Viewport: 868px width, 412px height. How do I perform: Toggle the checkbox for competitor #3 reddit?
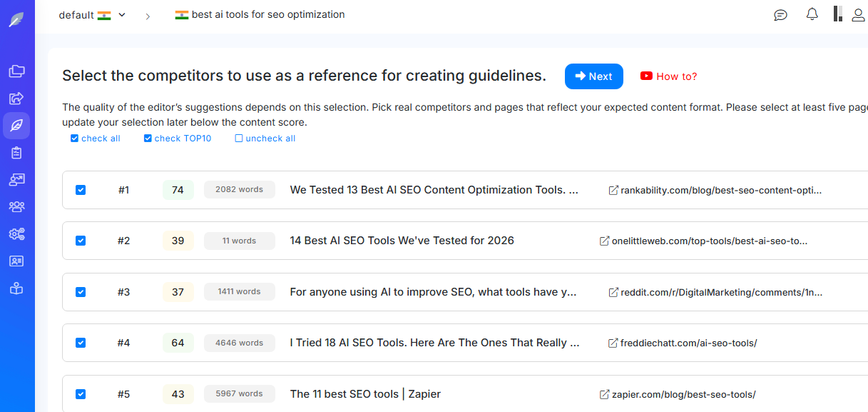tap(81, 292)
